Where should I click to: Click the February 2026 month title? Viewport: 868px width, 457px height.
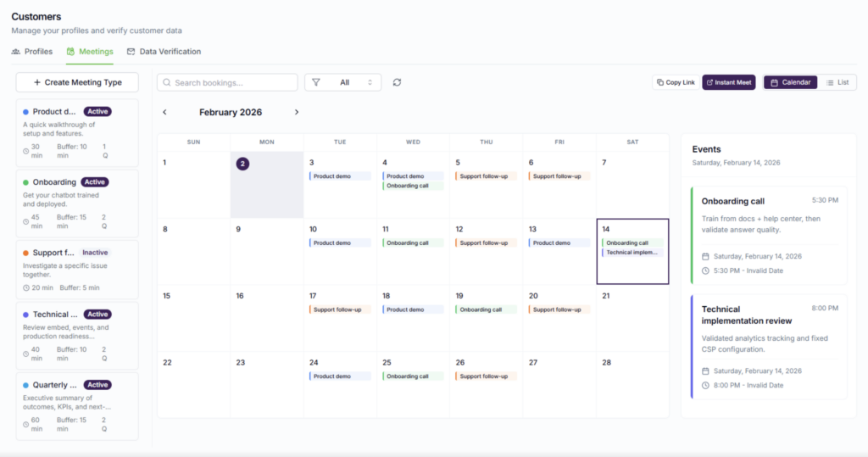pyautogui.click(x=231, y=113)
